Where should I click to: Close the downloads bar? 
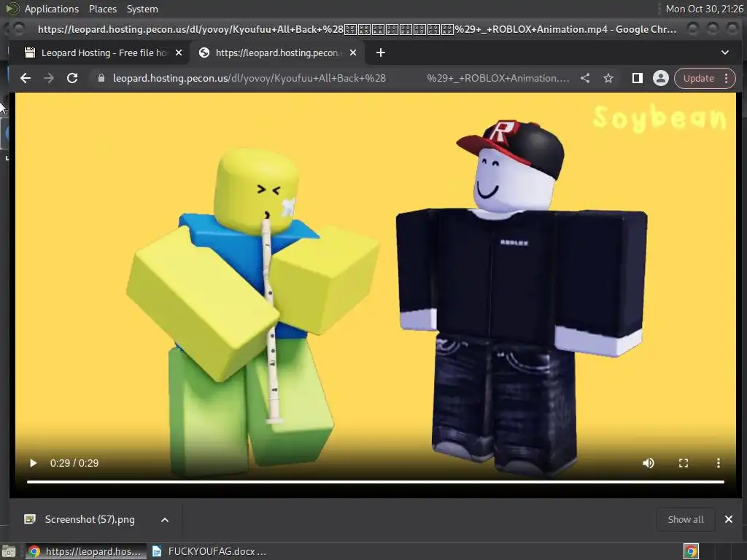(x=729, y=519)
